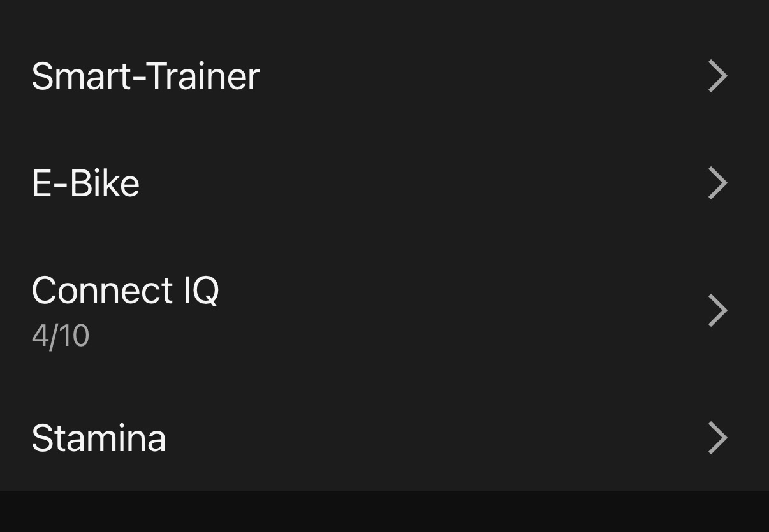Tap the arrow icon next to E-Bike

[718, 183]
